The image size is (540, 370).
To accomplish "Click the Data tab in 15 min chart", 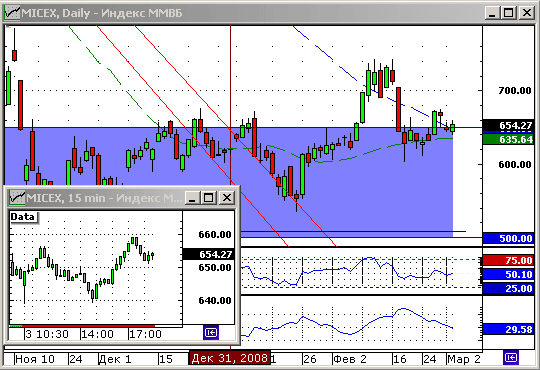I will point(23,217).
